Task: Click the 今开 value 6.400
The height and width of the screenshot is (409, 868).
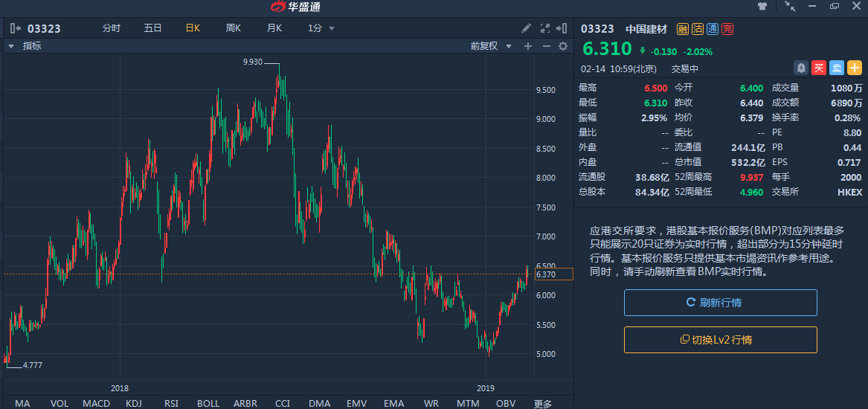Action: click(752, 88)
